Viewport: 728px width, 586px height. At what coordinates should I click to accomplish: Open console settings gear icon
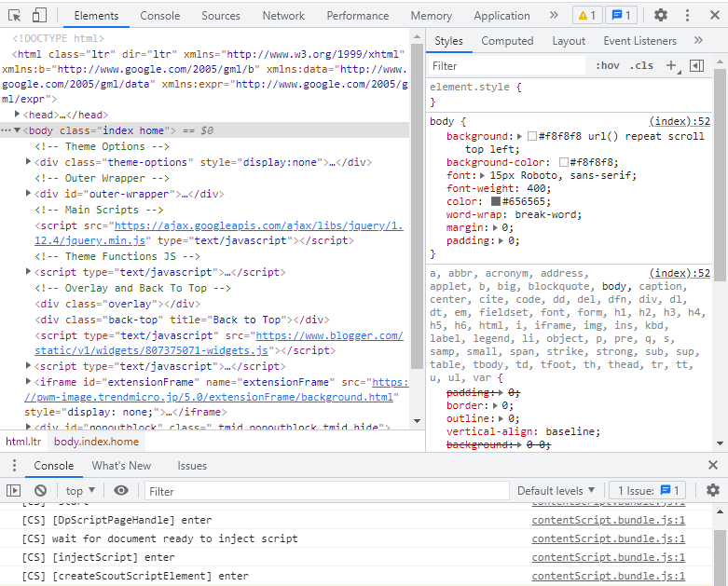[713, 490]
